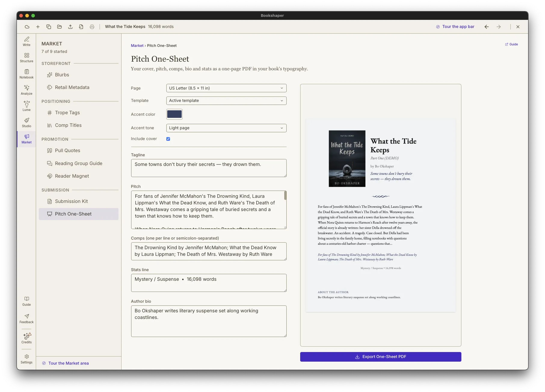Go forward with the right arrow icon

point(499,27)
